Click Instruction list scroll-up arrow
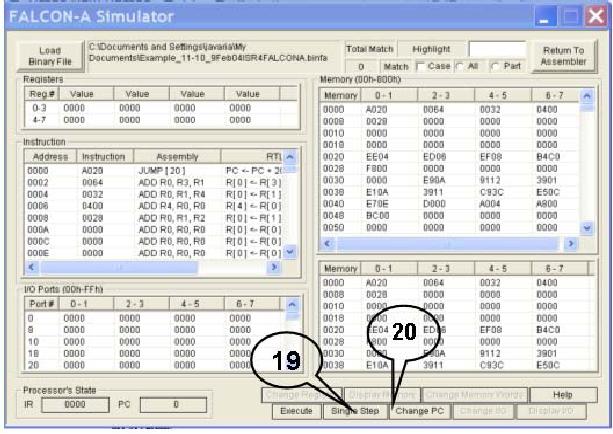Screen dimensions: 613x434 [290, 157]
